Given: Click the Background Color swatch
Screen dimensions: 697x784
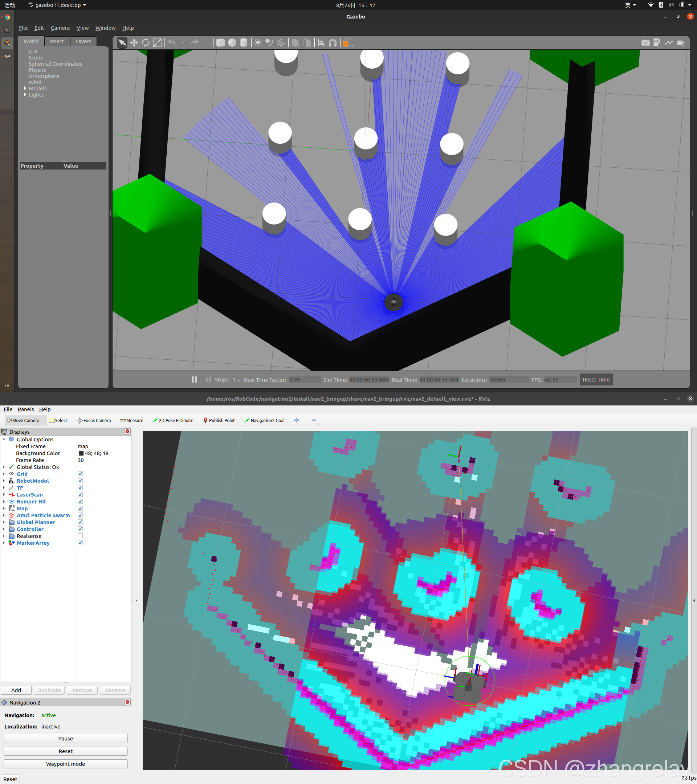Looking at the screenshot, I should [x=81, y=453].
